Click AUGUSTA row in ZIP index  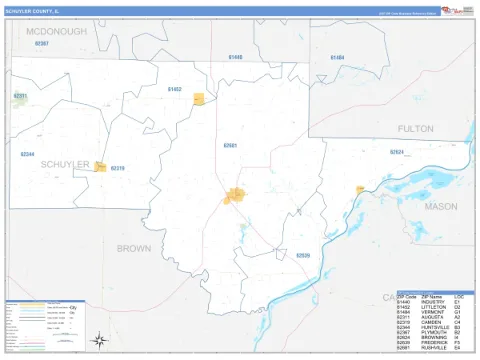point(429,317)
